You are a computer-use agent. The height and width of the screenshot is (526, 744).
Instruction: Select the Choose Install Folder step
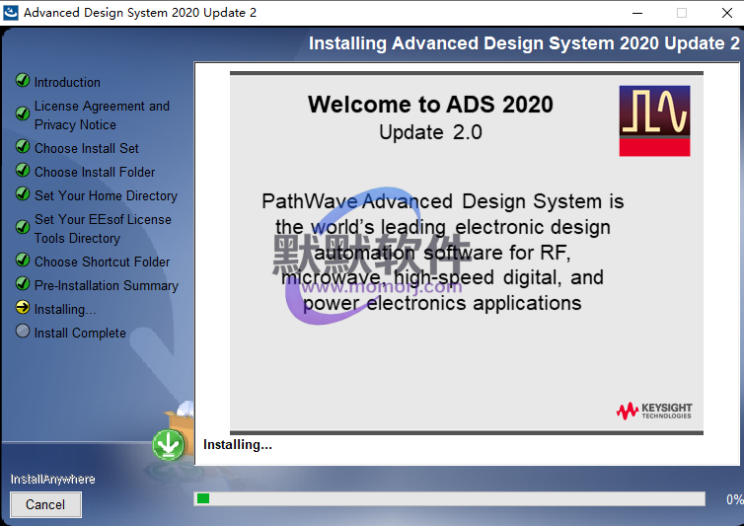95,172
